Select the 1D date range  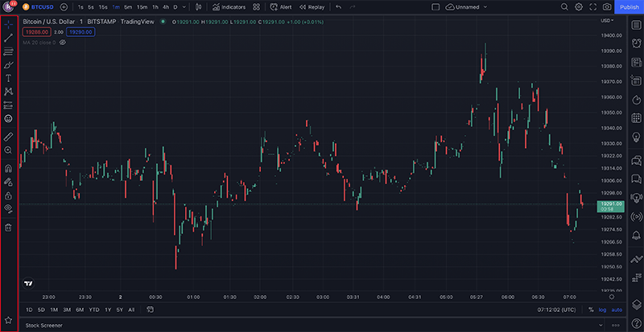(29, 309)
